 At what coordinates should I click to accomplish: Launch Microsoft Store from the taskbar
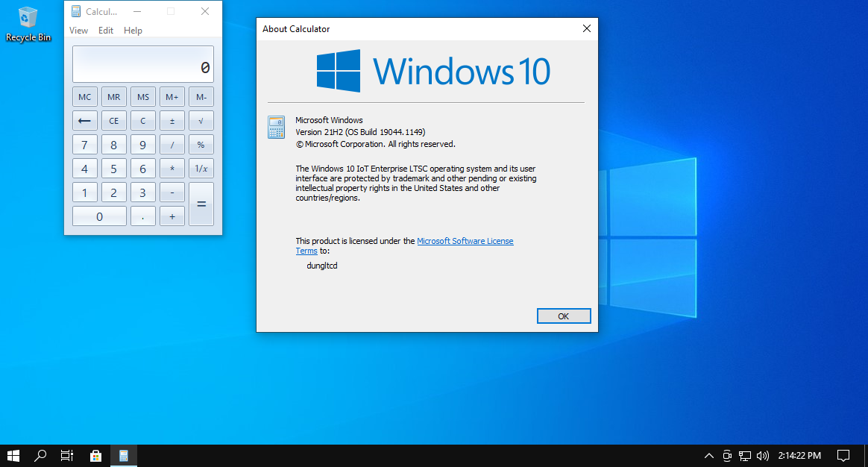coord(95,456)
